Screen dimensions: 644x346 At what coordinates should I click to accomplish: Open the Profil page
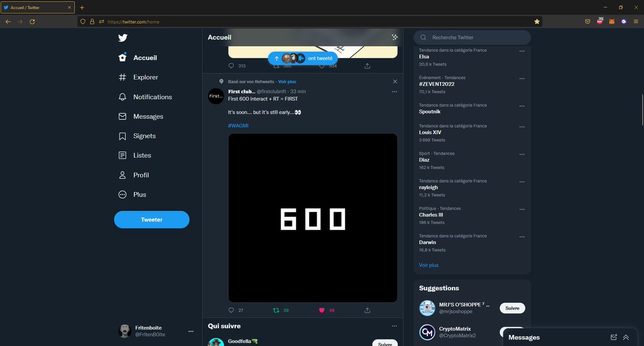(134, 175)
